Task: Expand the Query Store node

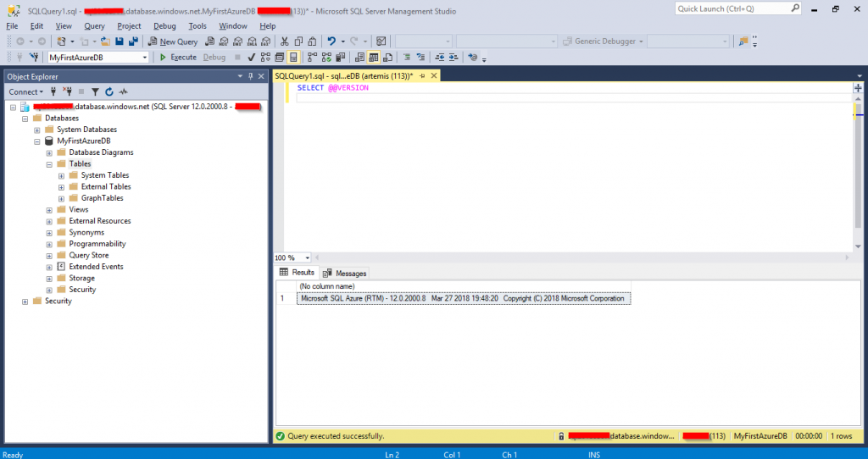Action: (x=49, y=256)
